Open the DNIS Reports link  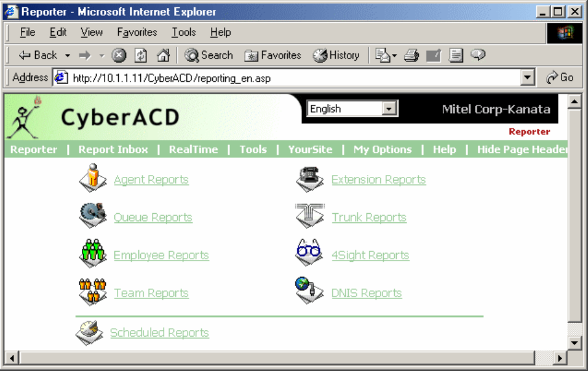point(367,293)
